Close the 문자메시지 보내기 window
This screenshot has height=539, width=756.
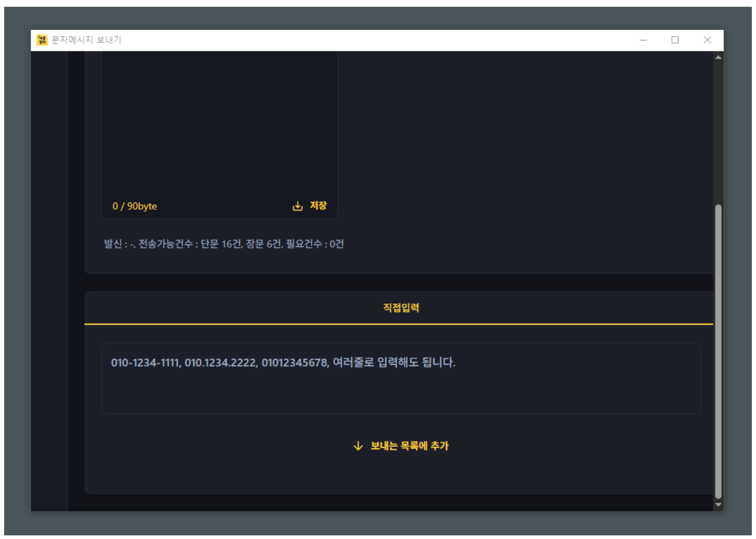(707, 40)
